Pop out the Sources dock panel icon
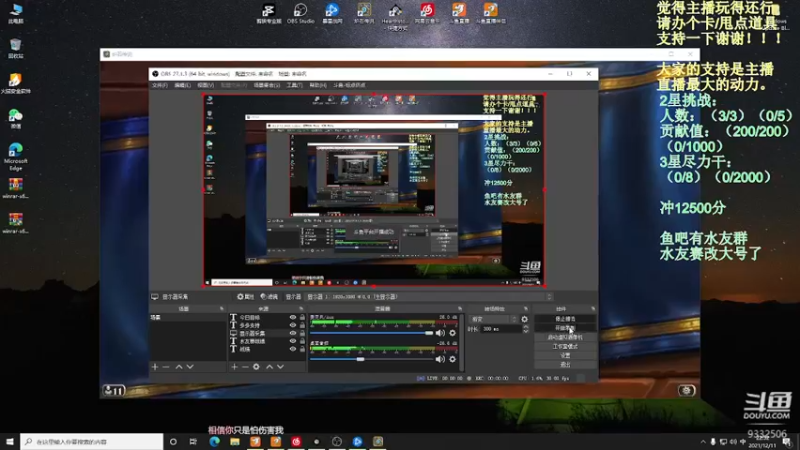This screenshot has height=450, width=800. (301, 309)
